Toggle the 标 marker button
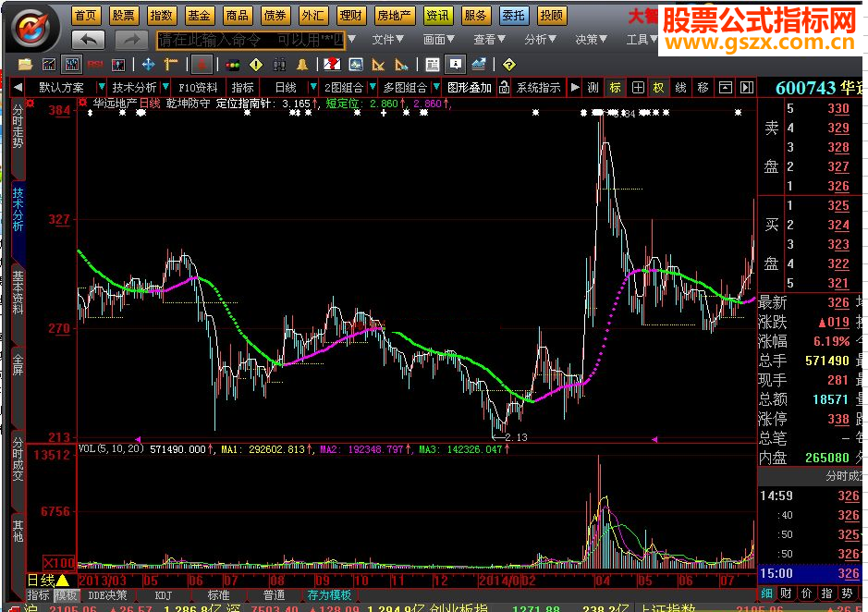Viewport: 868px width, 612px height. [x=615, y=88]
